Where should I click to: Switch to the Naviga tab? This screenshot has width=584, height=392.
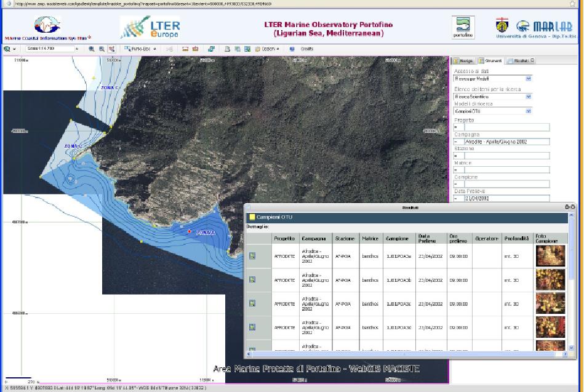point(465,61)
